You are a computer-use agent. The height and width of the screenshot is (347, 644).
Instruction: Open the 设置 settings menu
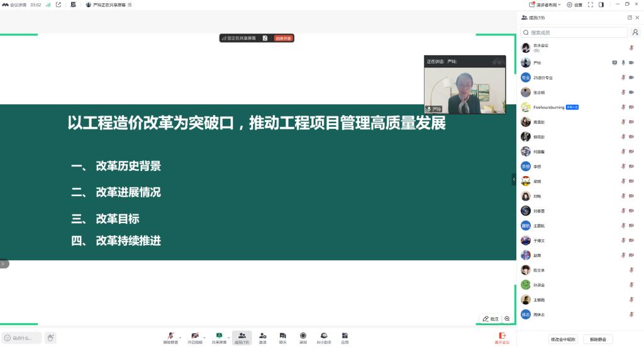point(574,4)
